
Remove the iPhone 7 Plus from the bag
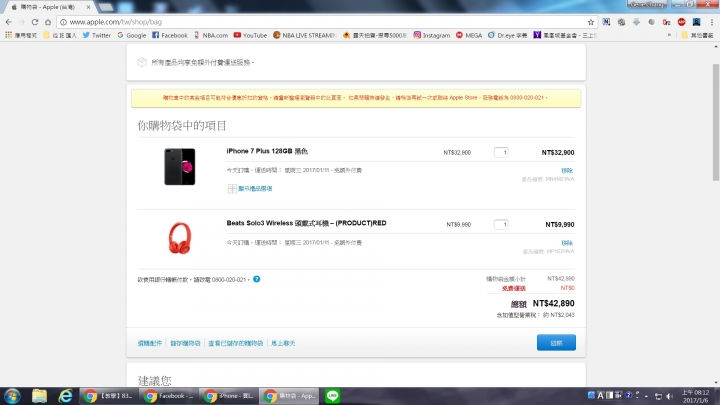click(567, 170)
